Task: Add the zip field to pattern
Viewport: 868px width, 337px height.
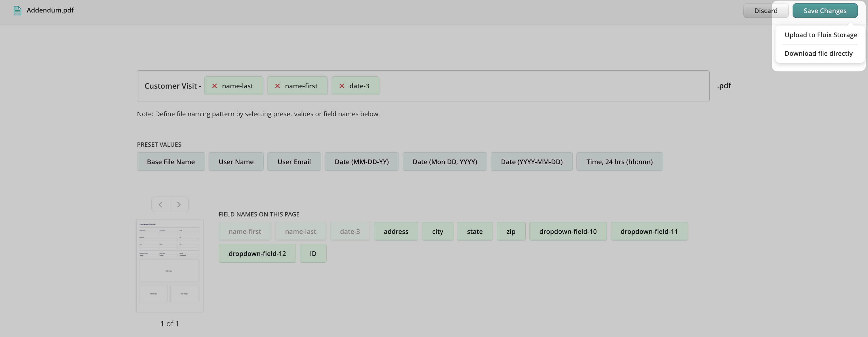Action: pos(511,232)
